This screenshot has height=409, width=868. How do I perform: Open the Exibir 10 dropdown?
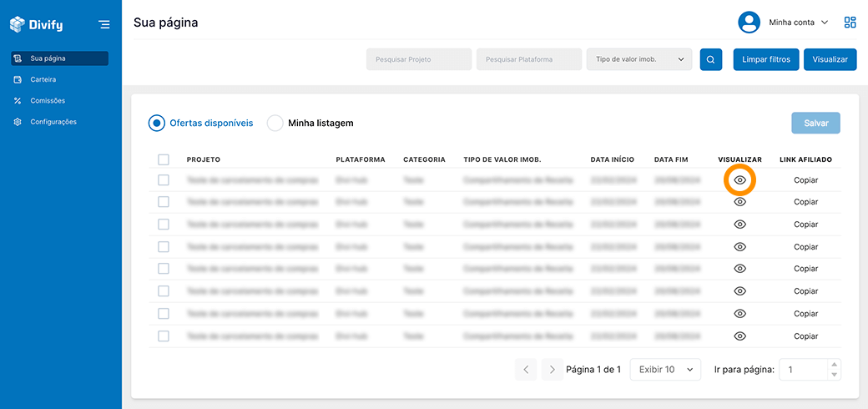point(665,369)
